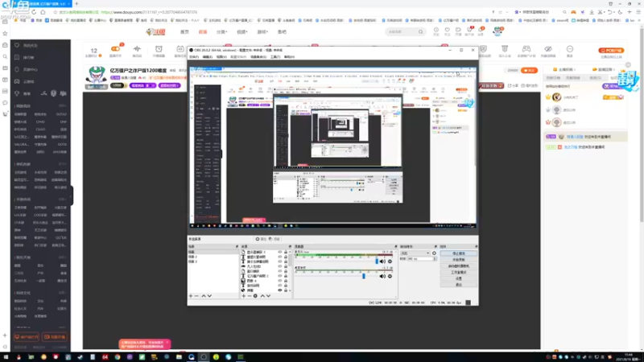Image resolution: width=644 pixels, height=362 pixels.
Task: Toggle lock of first OBS source row
Action: click(x=286, y=252)
